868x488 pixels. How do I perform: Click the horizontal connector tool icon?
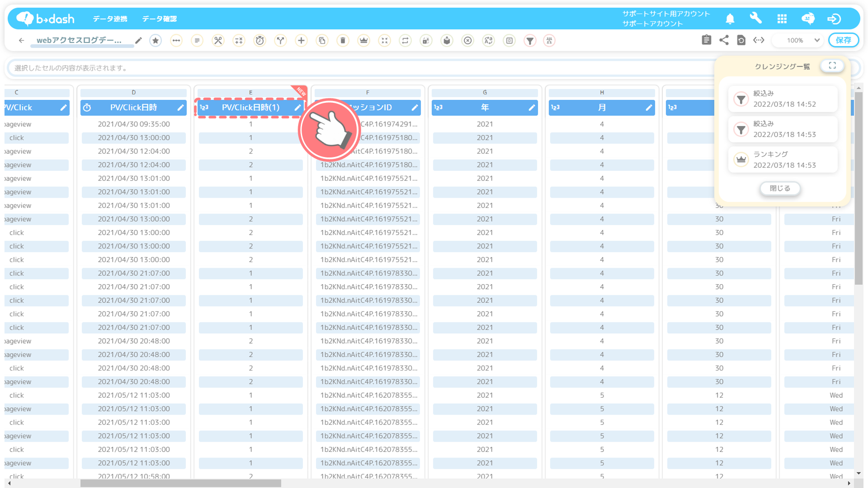point(176,40)
